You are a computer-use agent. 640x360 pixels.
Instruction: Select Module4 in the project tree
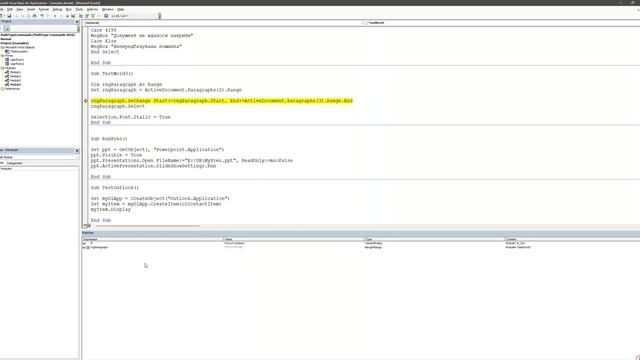click(x=15, y=84)
